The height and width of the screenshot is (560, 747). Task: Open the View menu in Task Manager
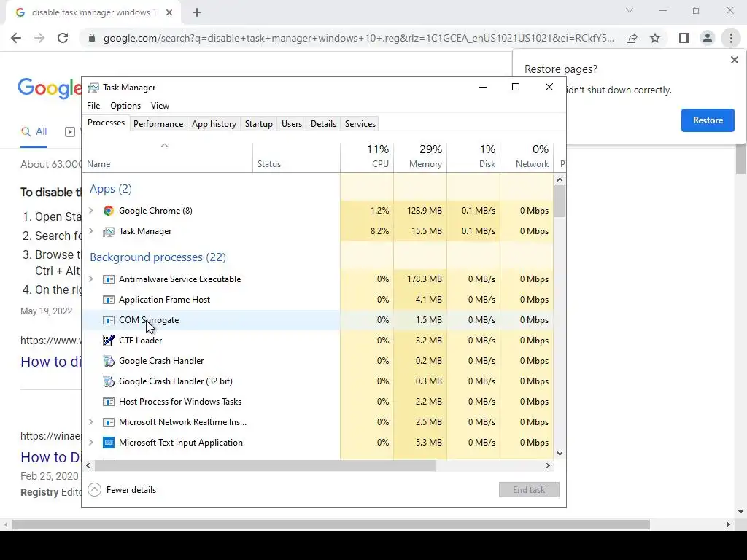click(x=160, y=106)
